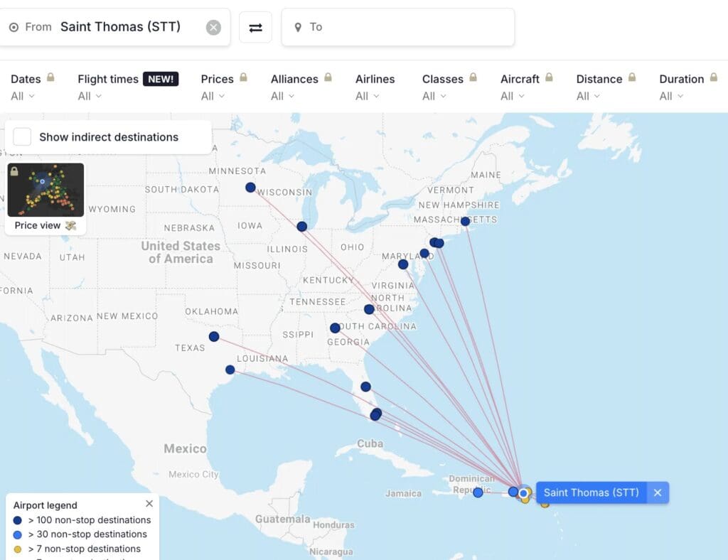
Task: Expand the Duration filter
Action: pos(671,96)
